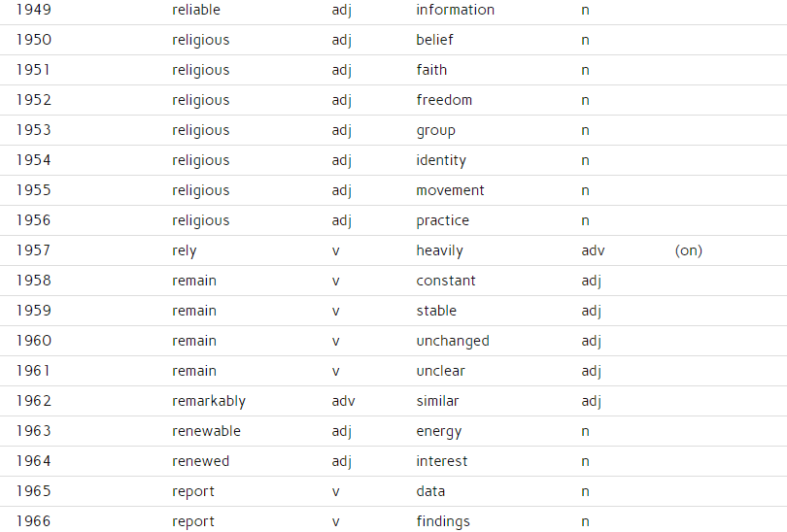Click 'remarkably' in row 1962
Image resolution: width=787 pixels, height=532 pixels.
tap(209, 402)
